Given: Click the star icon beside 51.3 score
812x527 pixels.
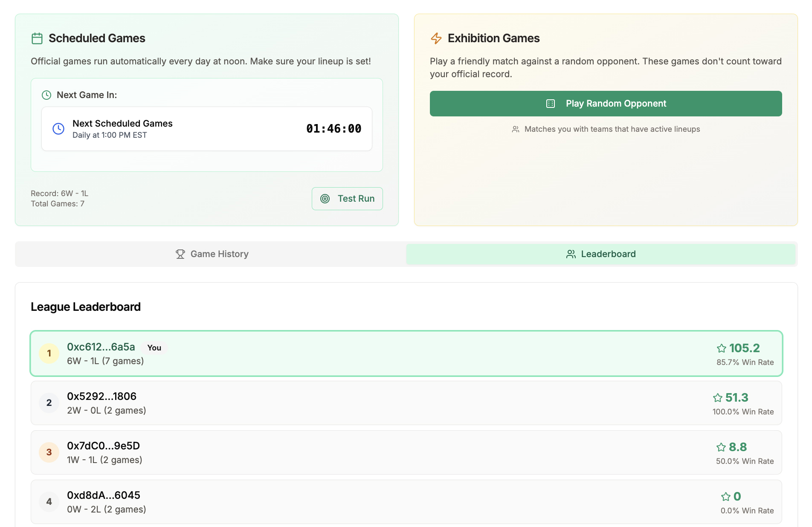Looking at the screenshot, I should (718, 398).
